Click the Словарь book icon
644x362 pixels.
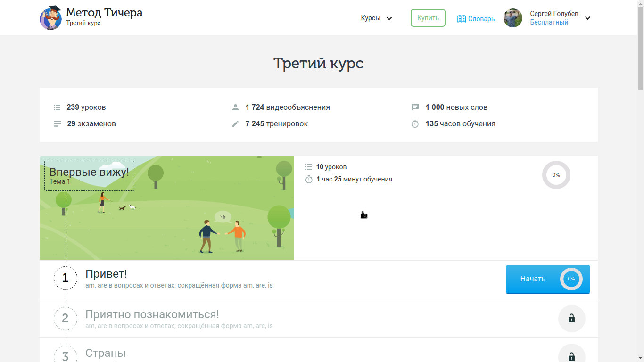pyautogui.click(x=462, y=19)
